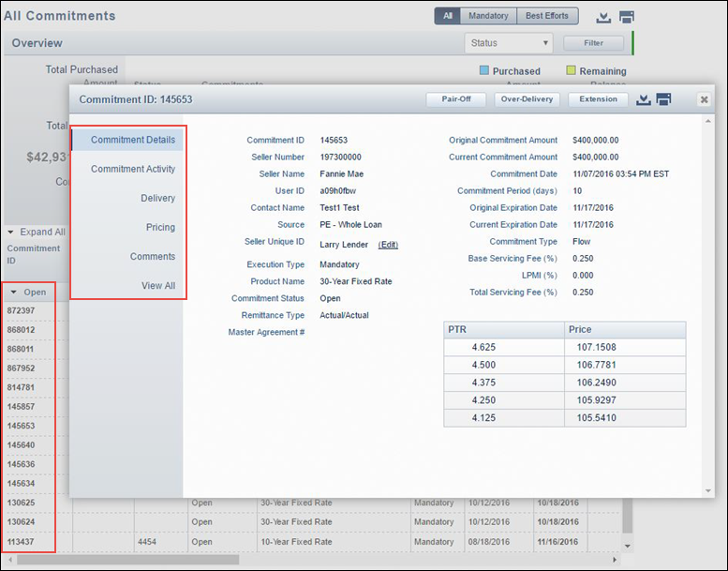Switch the filter to Mandatory
This screenshot has height=571, width=728.
[x=488, y=16]
